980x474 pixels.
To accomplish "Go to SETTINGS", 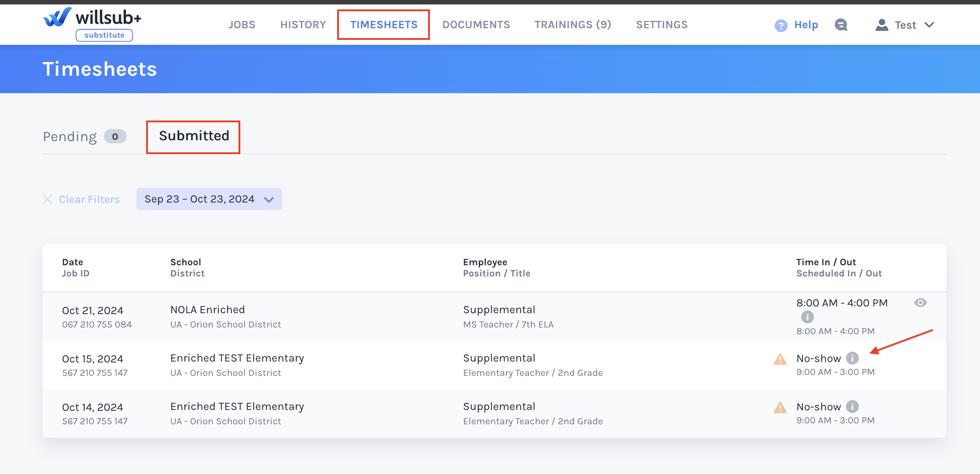I will (662, 25).
